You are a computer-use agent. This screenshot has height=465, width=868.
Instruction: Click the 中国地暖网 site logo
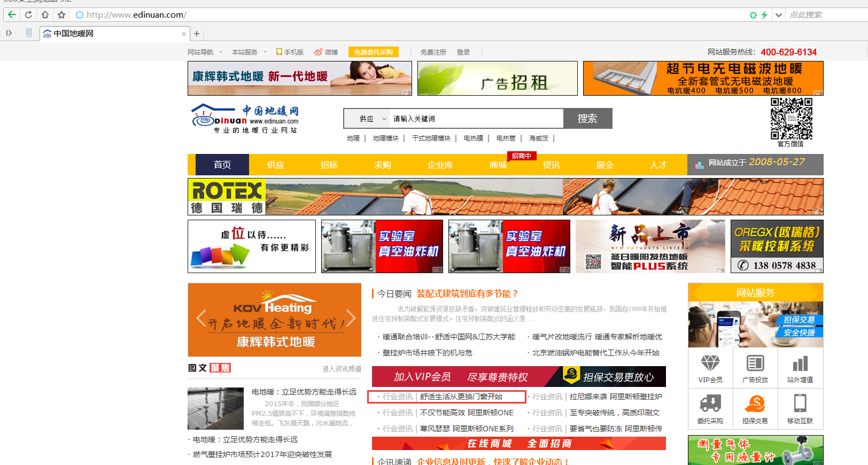[x=245, y=118]
